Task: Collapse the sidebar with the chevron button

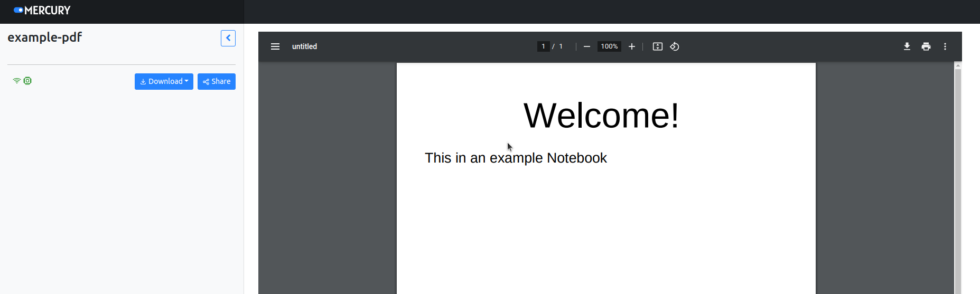Action: coord(228,38)
